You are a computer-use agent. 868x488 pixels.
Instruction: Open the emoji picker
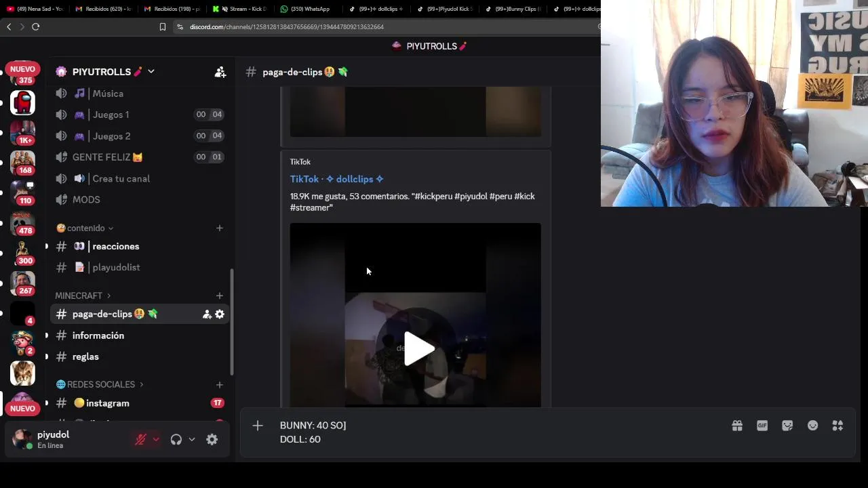812,426
